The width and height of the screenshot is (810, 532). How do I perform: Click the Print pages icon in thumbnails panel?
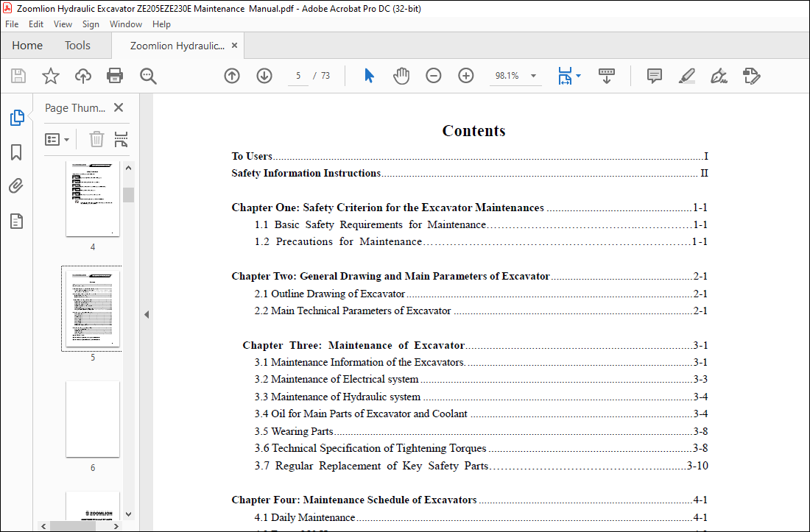point(121,139)
